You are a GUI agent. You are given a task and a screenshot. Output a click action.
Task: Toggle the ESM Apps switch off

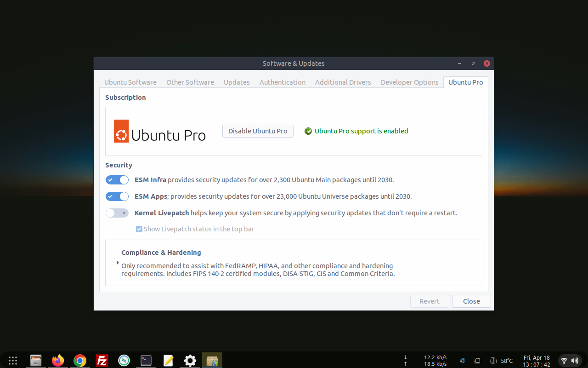pyautogui.click(x=117, y=196)
